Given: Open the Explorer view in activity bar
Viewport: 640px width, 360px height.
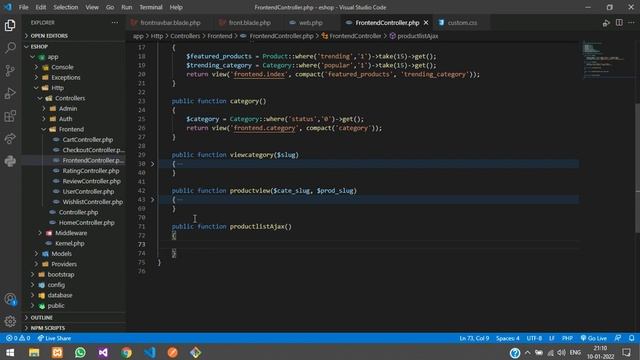Looking at the screenshot, I should click(x=10, y=25).
